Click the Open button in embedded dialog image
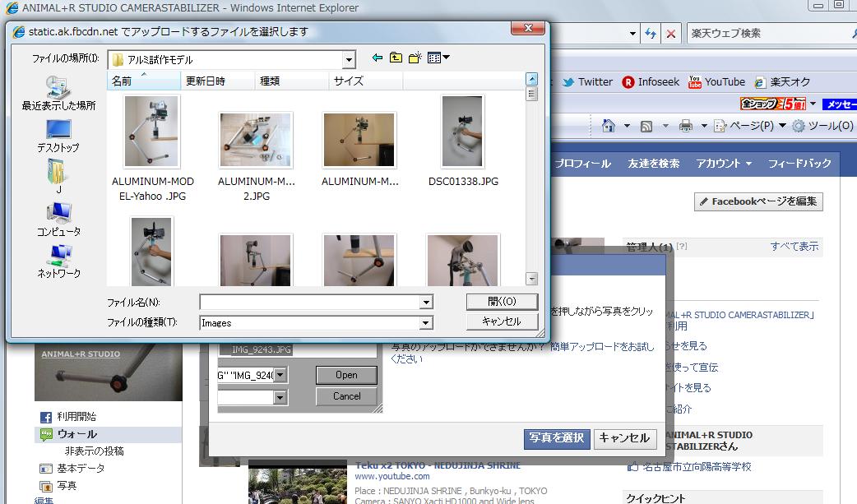857x504 pixels. tap(346, 375)
